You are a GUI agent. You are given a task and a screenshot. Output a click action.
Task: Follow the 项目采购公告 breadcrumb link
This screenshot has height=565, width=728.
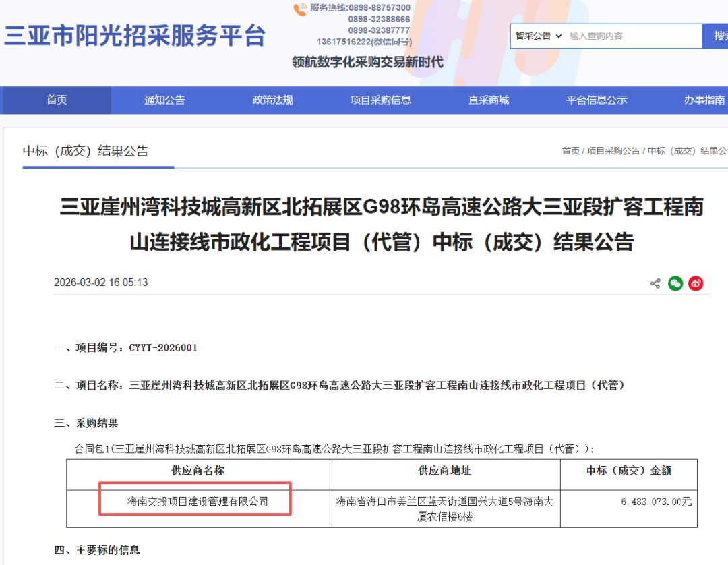(x=613, y=151)
